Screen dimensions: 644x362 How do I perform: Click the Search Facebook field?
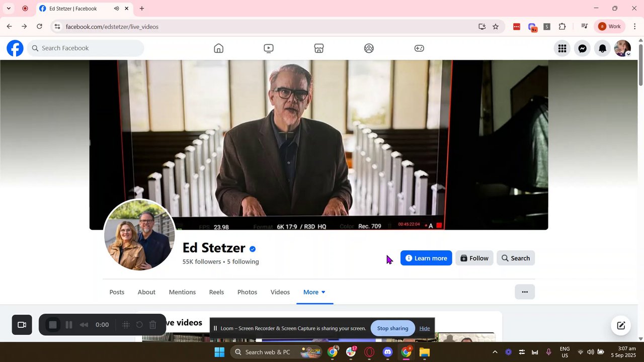86,48
